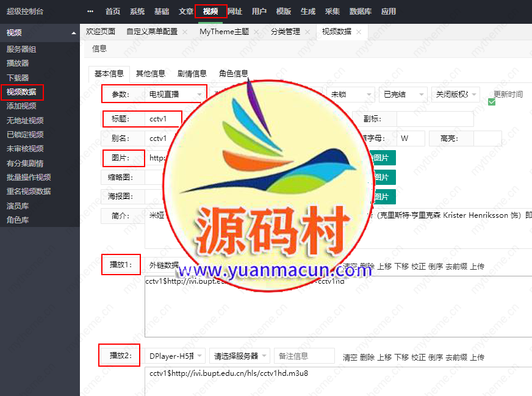
Task: Open the 请选择服务器 dropdown
Action: tap(239, 356)
